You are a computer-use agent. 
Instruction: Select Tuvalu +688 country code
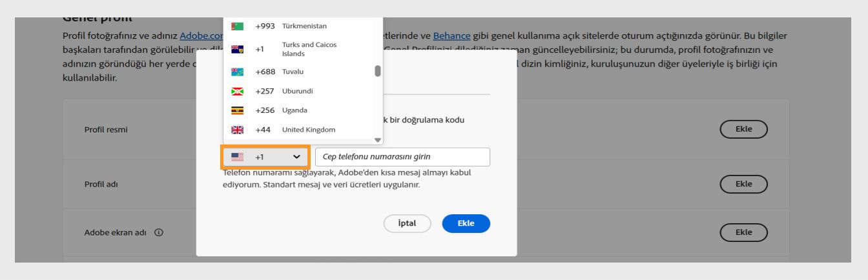coord(298,71)
